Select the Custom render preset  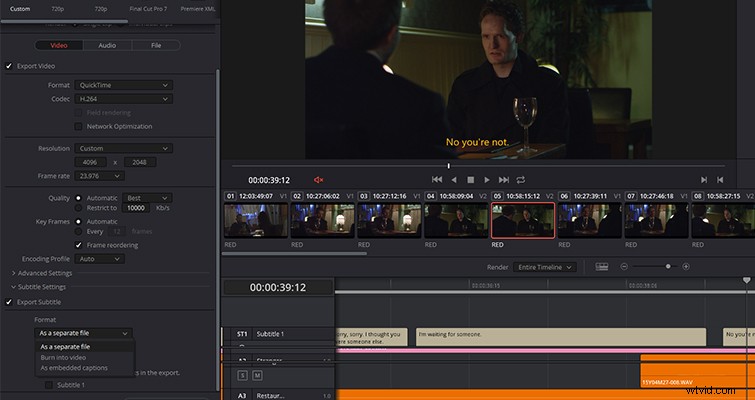20,9
